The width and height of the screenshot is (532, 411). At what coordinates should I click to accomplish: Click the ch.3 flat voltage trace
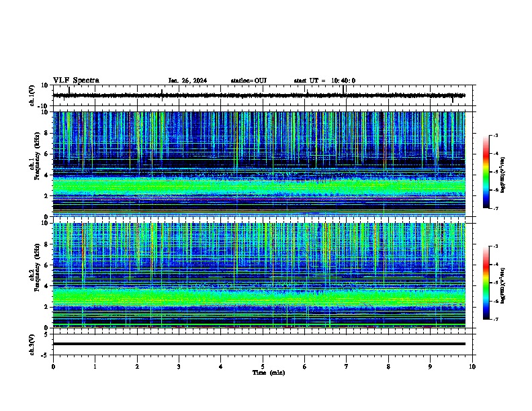[259, 344]
